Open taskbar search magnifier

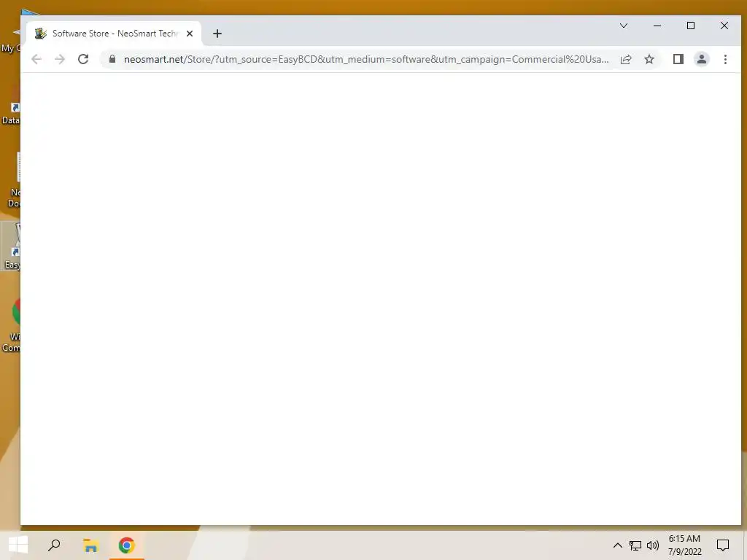54,545
